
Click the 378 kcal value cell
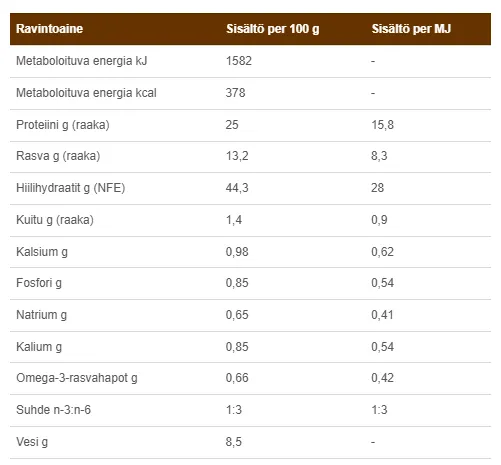(x=235, y=93)
